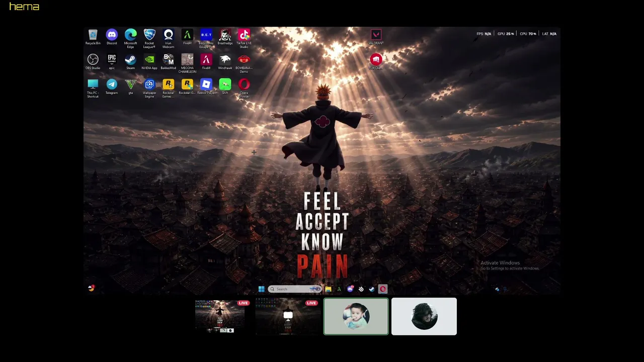
Task: Open Rockstar Games Launcher desktop icon
Action: click(168, 88)
